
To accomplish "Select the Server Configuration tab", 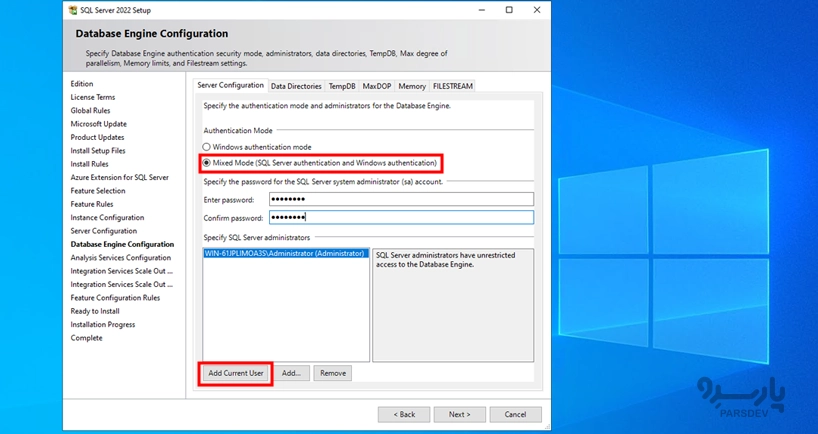I will pos(231,86).
